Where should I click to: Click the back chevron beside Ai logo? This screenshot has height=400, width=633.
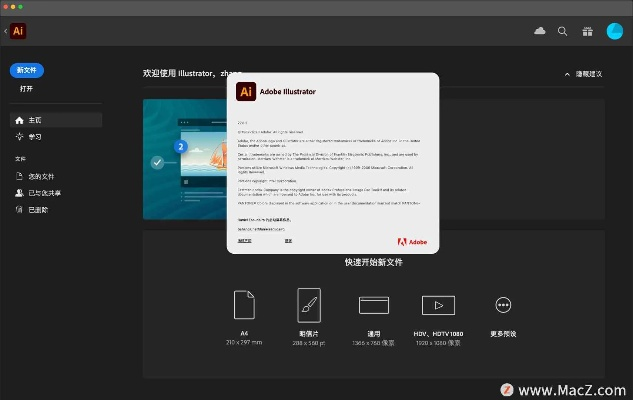5,31
